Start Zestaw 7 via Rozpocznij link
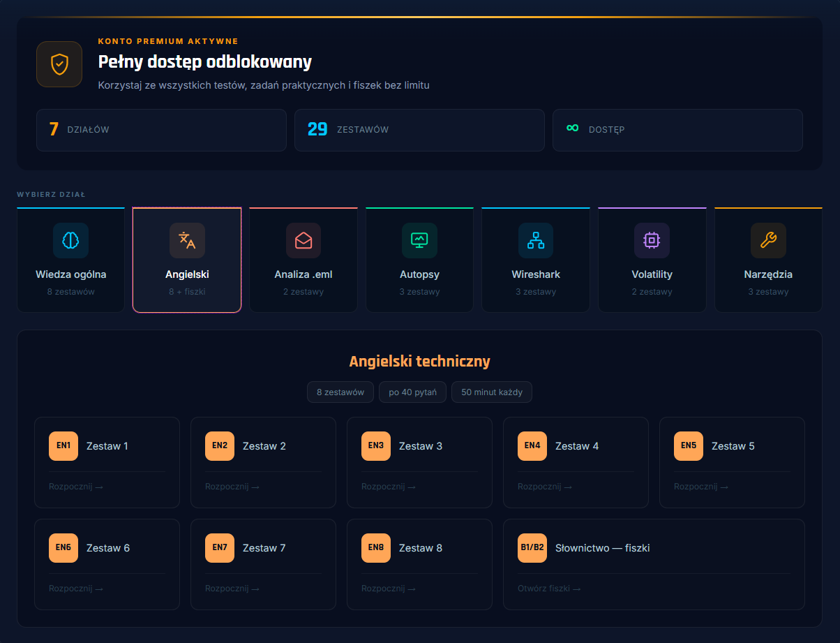 coord(232,589)
